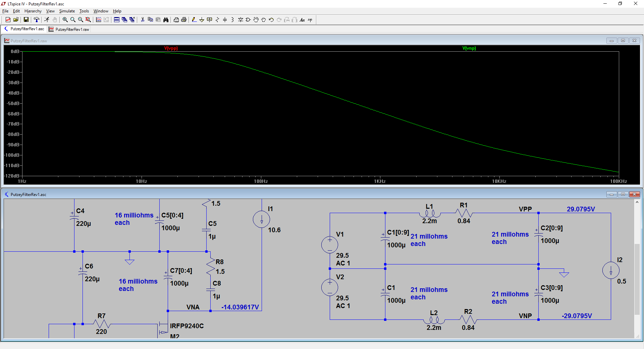The height and width of the screenshot is (349, 644).
Task: Click the Close All Windows icon
Action: click(132, 20)
